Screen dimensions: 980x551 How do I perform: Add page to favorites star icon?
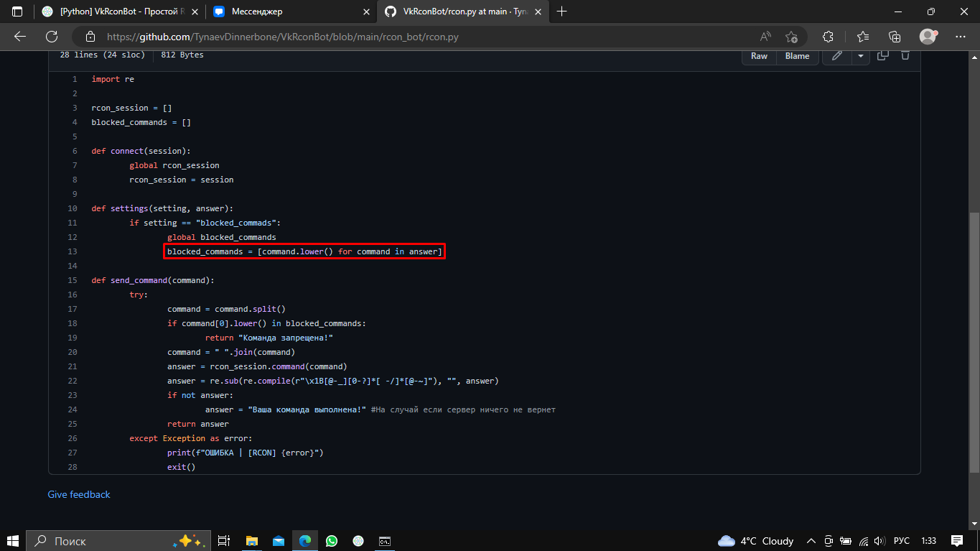tap(791, 37)
